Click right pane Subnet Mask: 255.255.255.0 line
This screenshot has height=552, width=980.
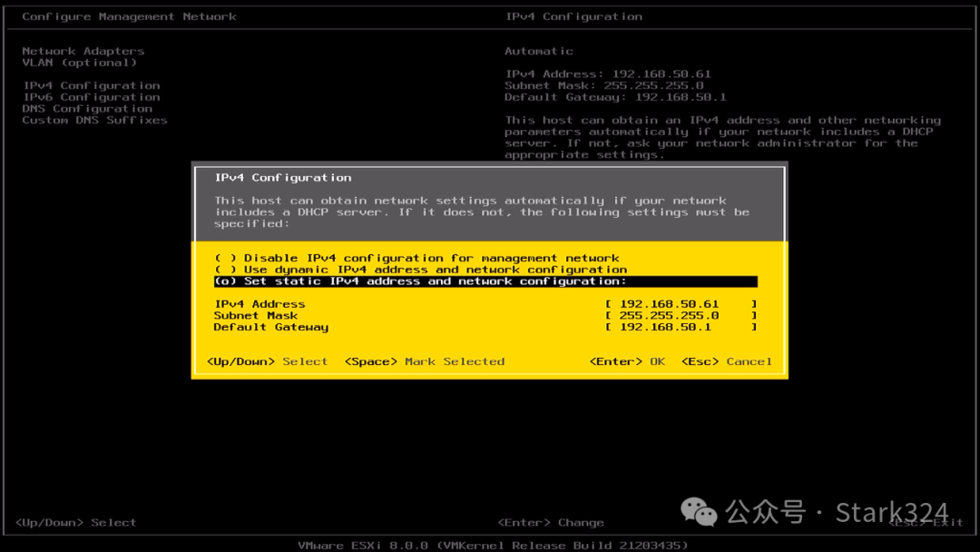click(603, 85)
